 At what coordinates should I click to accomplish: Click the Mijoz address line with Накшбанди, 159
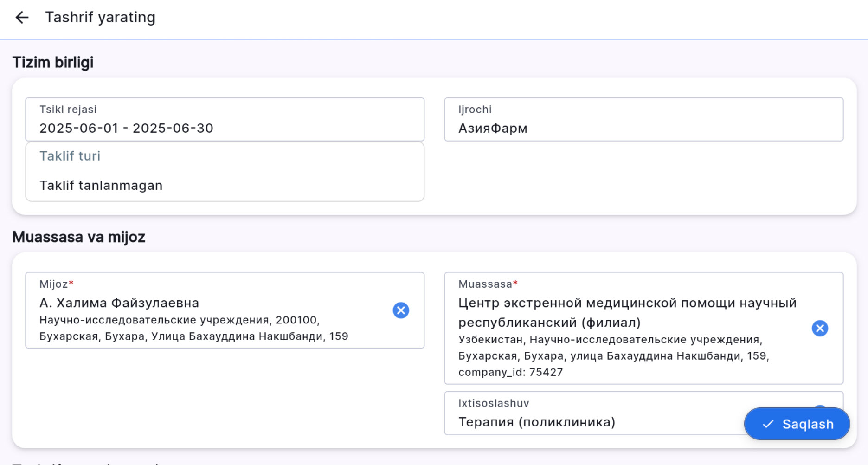tap(193, 336)
